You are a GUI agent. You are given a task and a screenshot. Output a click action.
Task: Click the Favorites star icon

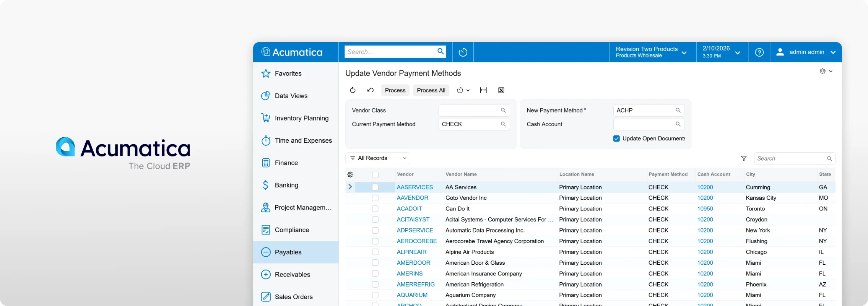click(266, 73)
